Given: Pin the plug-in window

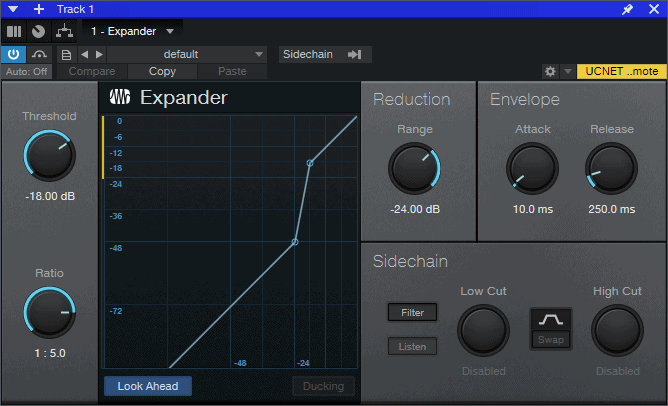Looking at the screenshot, I should point(628,9).
